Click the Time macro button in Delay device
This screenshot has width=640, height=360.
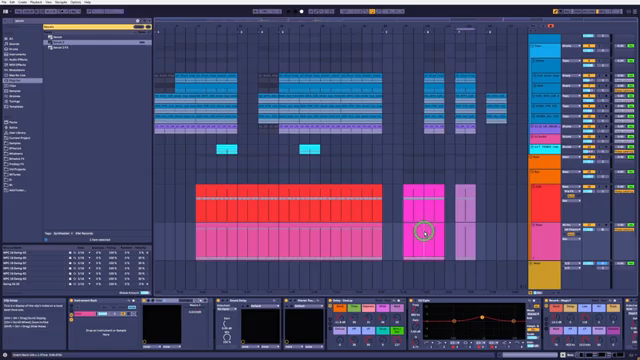(354, 307)
